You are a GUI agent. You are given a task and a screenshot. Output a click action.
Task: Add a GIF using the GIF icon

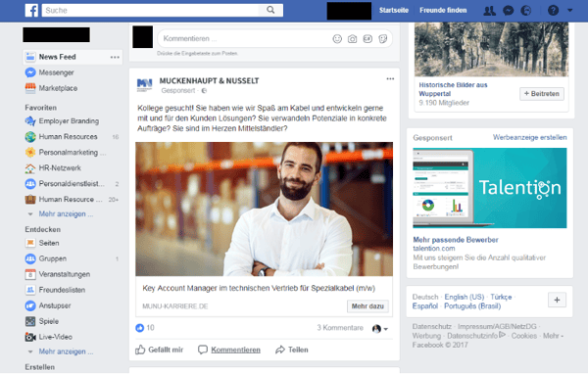367,38
